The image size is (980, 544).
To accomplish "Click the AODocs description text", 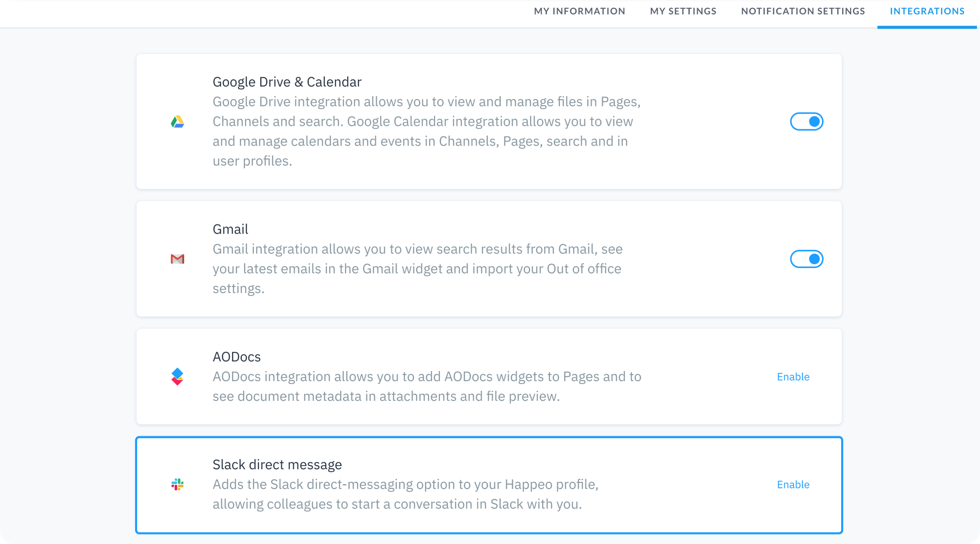I will pos(427,387).
